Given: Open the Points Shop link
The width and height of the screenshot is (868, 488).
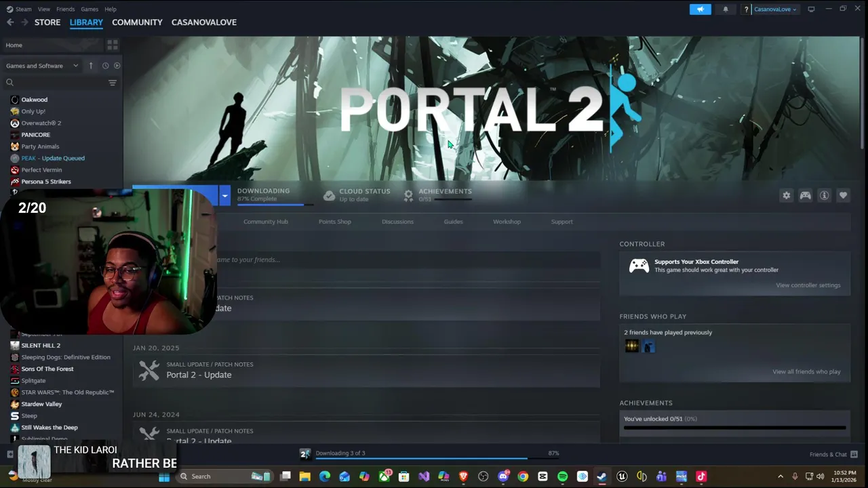Looking at the screenshot, I should [335, 222].
